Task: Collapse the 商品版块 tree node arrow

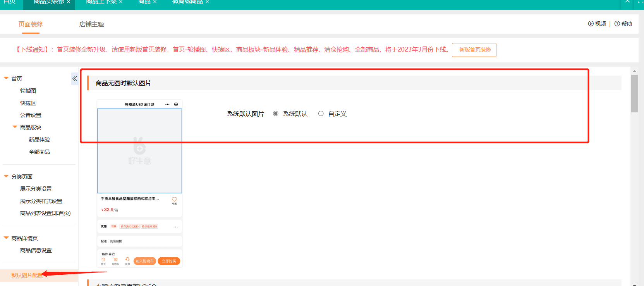Action: click(x=15, y=127)
